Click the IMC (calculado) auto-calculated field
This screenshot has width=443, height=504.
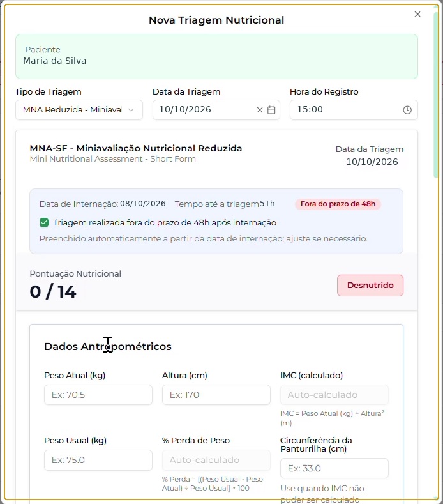[x=334, y=395]
